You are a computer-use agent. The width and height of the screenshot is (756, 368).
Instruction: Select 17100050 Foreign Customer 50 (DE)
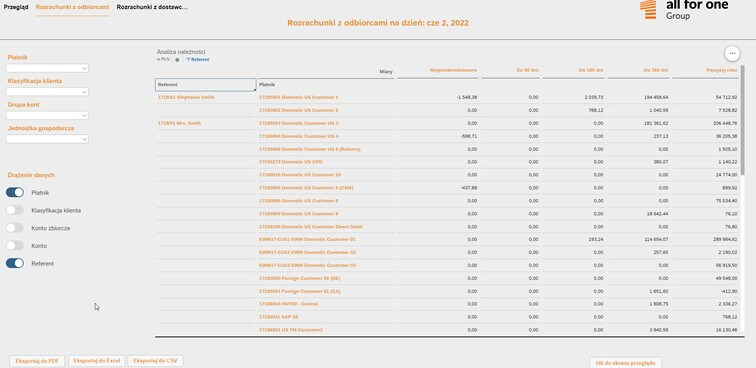coord(299,278)
